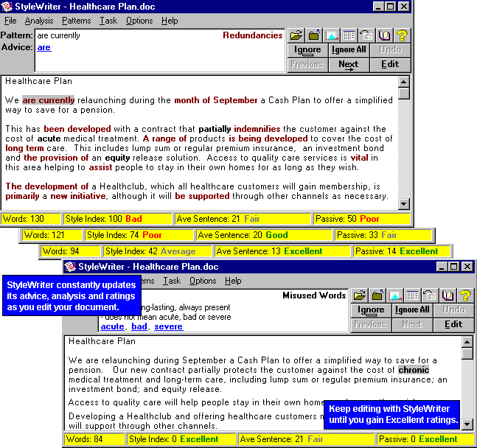
Task: Open the graph icon in bottom window toolbar
Action: 394,295
